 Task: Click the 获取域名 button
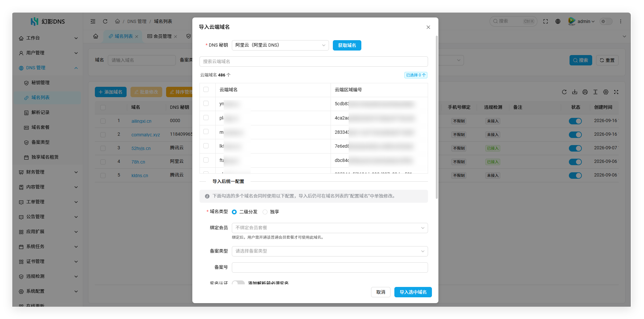pos(347,45)
